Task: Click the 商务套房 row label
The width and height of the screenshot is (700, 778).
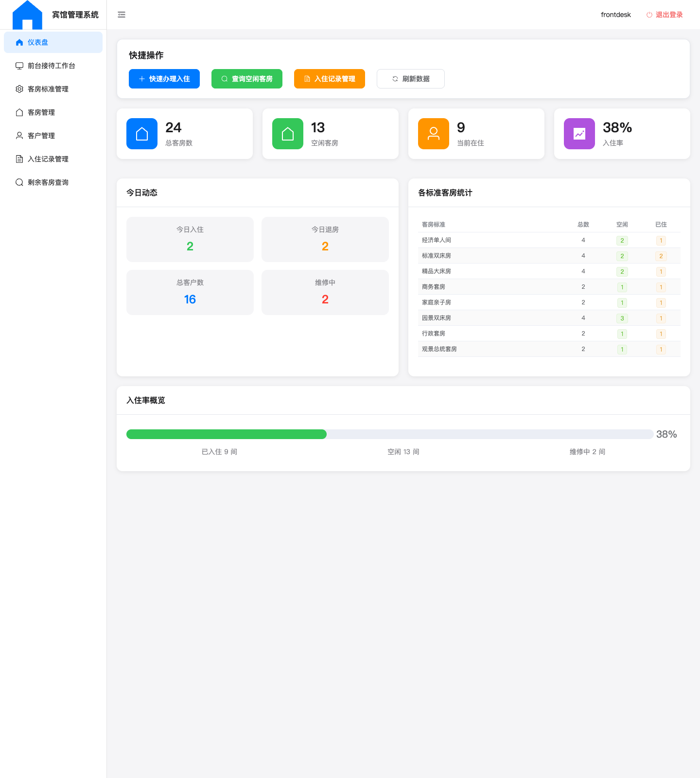Action: coord(434,287)
